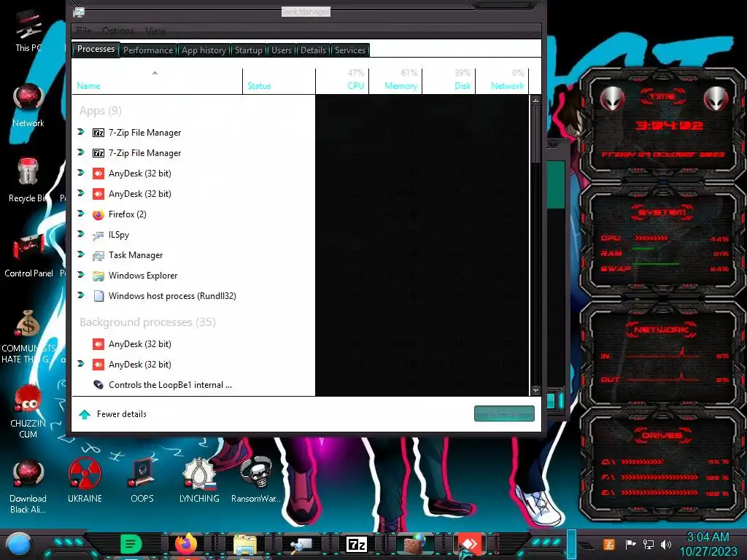Open the File menu
Viewport: 747px width, 560px height.
pyautogui.click(x=84, y=31)
